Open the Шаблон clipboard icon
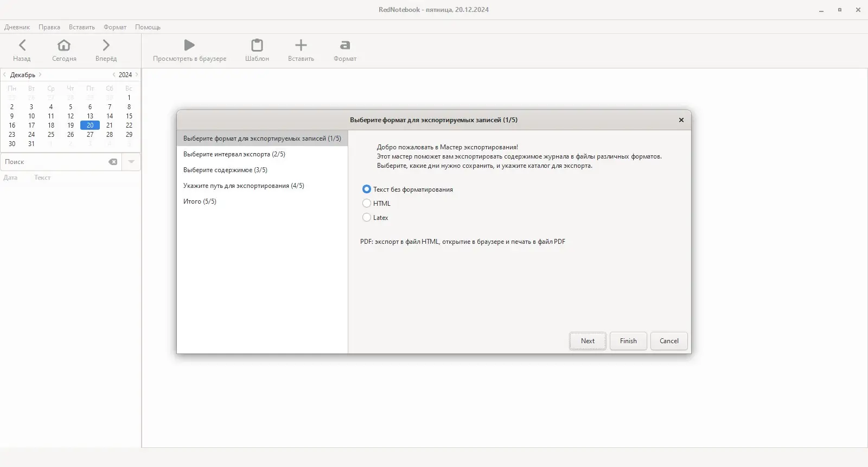Image resolution: width=868 pixels, height=467 pixels. [x=257, y=45]
